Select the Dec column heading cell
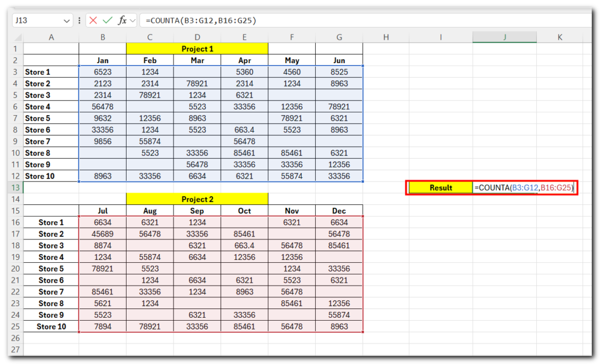 click(x=339, y=211)
